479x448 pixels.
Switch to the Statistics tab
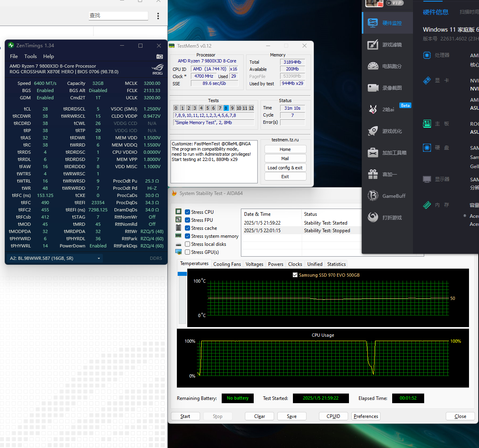336,264
